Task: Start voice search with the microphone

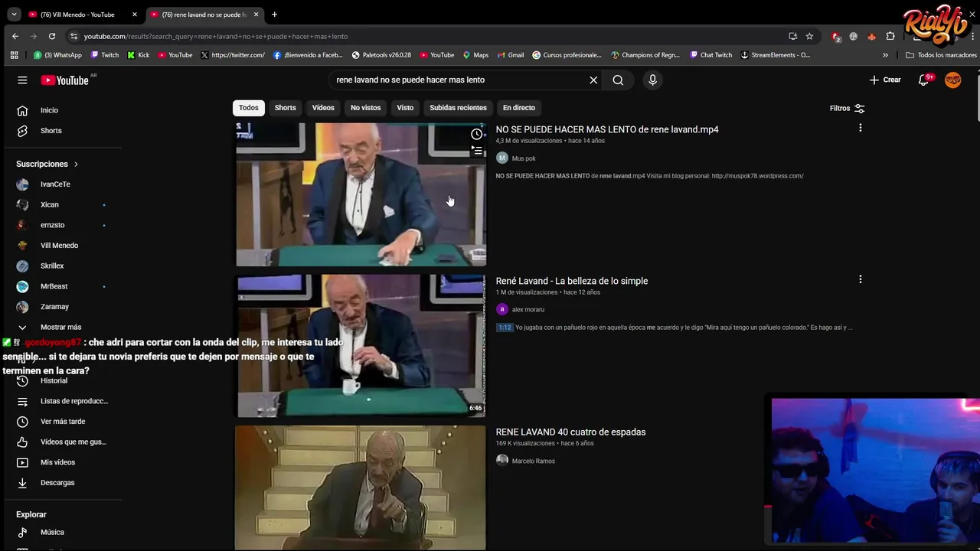Action: click(x=652, y=80)
